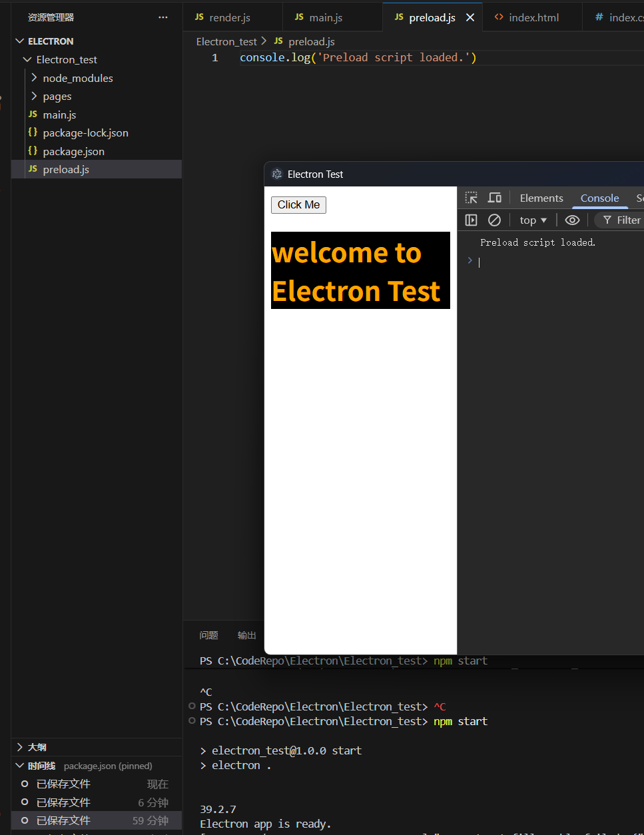Show the DevTools console sidebar panel
The height and width of the screenshot is (835, 644).
click(x=472, y=220)
